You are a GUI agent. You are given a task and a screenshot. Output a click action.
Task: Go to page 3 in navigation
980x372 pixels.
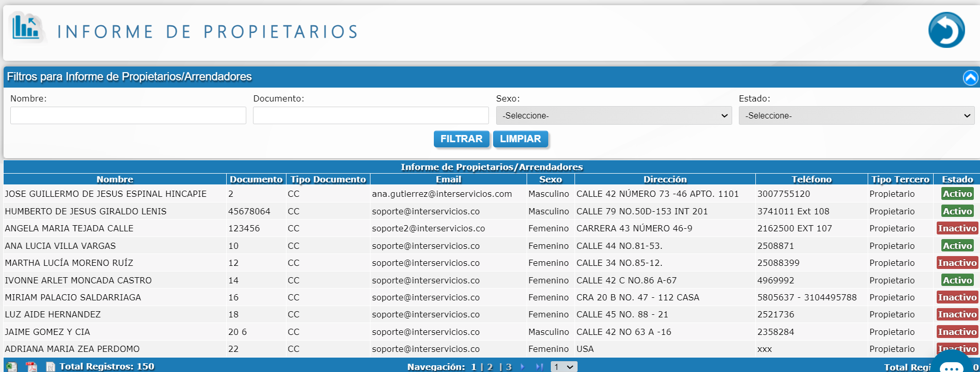point(508,366)
